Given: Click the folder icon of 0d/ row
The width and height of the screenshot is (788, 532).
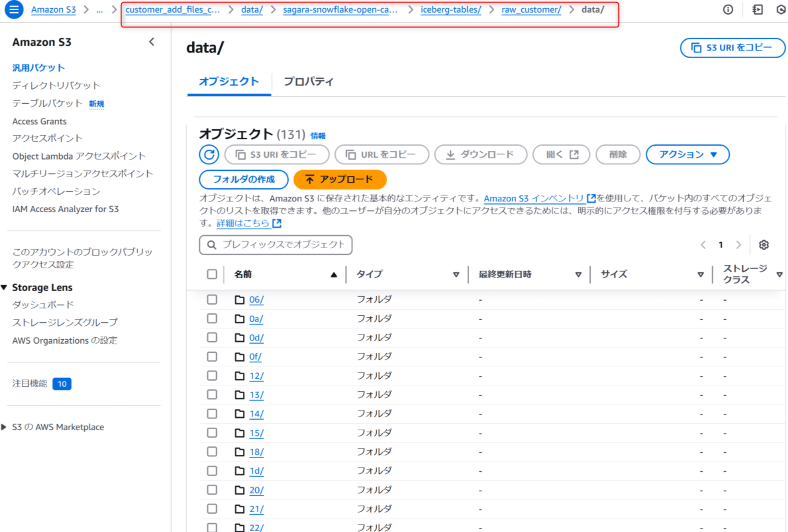Looking at the screenshot, I should coord(240,338).
